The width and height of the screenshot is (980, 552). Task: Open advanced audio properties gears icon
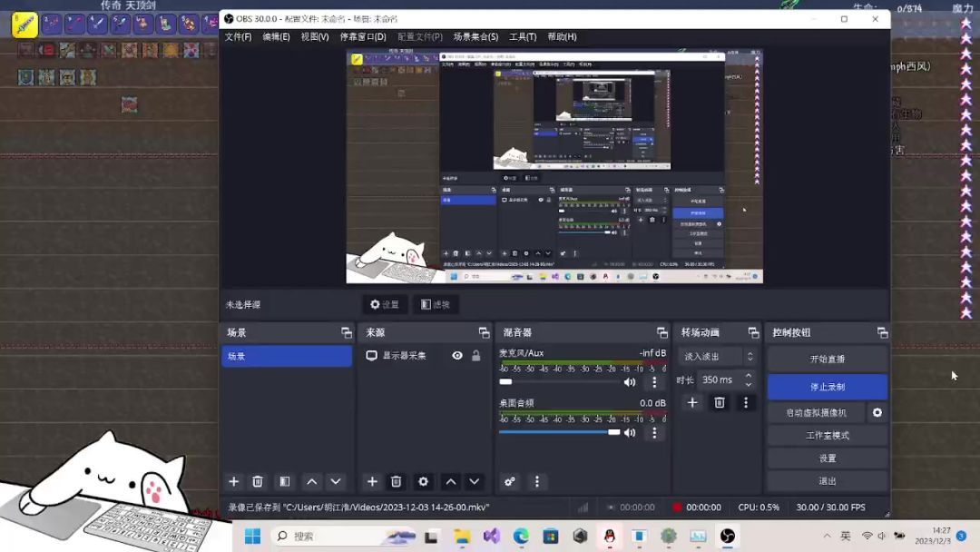point(510,481)
